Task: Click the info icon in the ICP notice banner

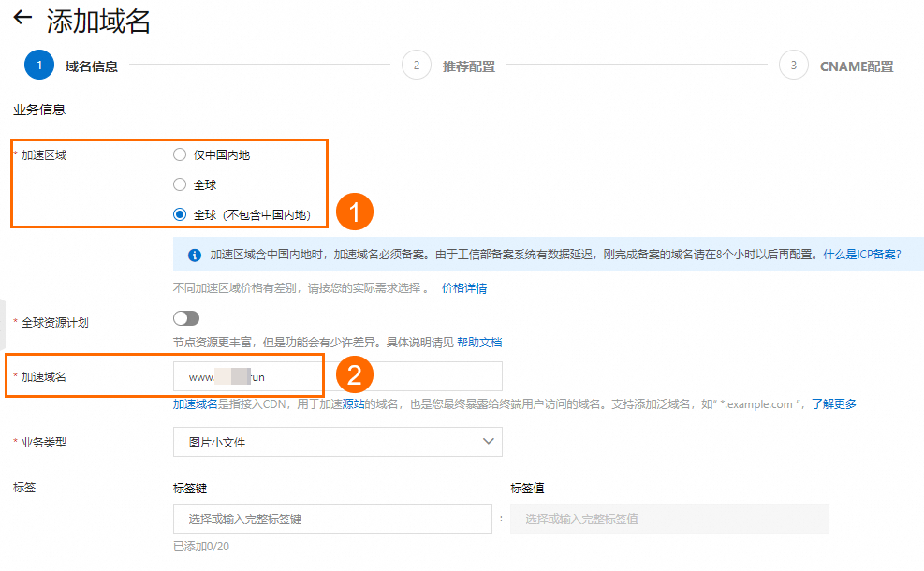Action: (194, 252)
